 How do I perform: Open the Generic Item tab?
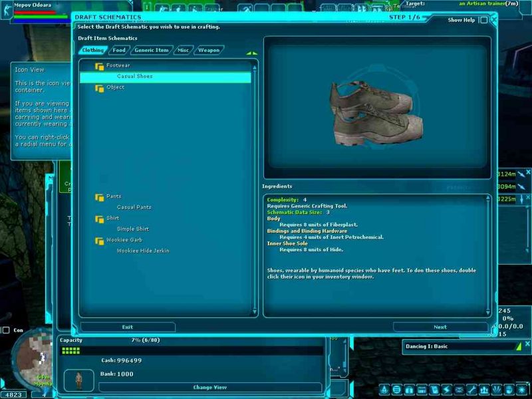(151, 50)
